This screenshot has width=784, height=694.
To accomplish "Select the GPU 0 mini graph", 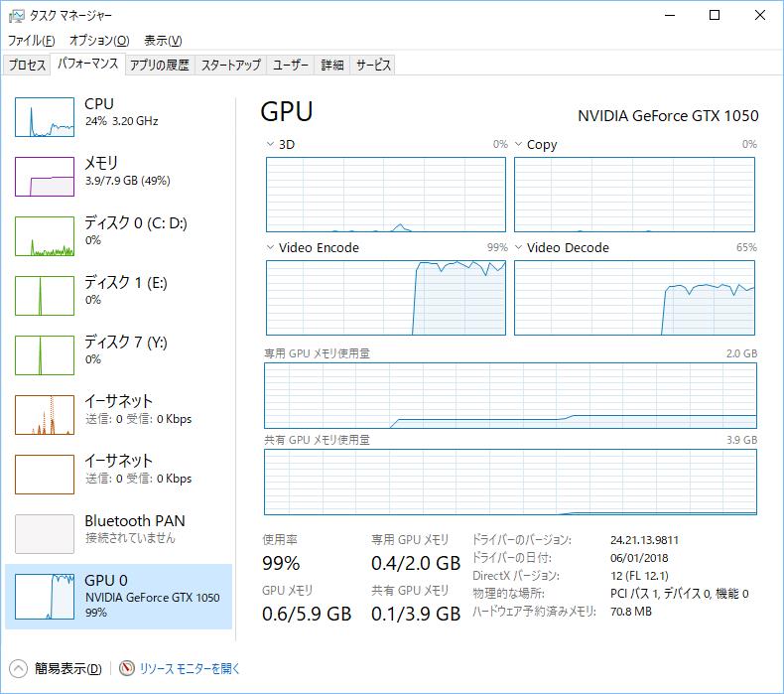I will click(x=45, y=596).
